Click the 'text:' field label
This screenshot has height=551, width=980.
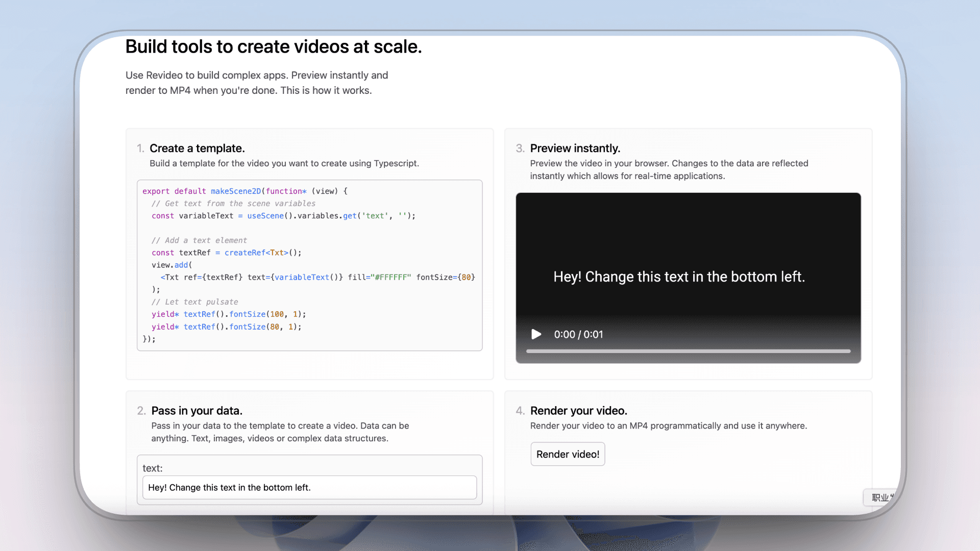[152, 468]
